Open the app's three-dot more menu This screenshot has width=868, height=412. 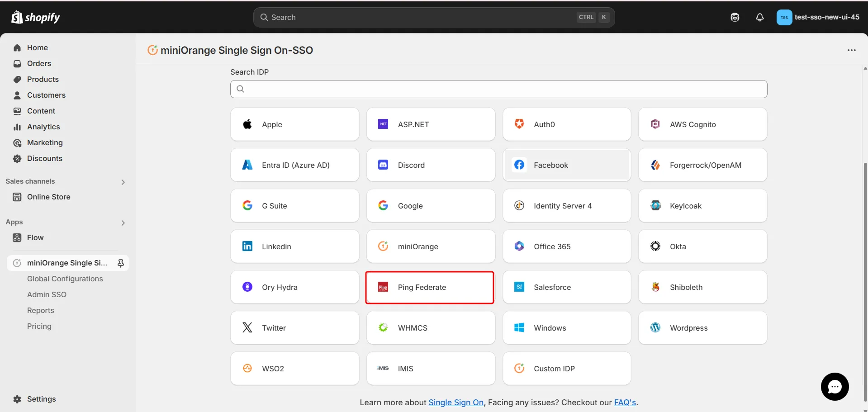coord(852,50)
